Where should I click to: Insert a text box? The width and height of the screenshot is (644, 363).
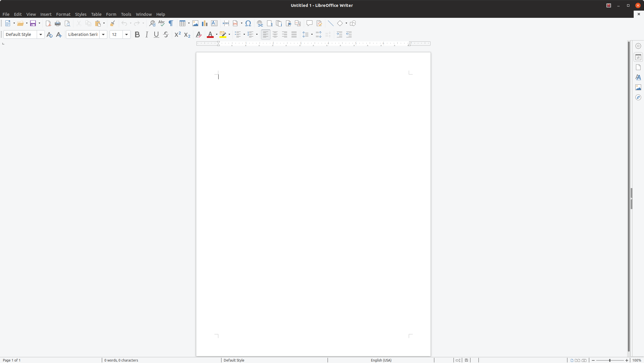tap(214, 23)
